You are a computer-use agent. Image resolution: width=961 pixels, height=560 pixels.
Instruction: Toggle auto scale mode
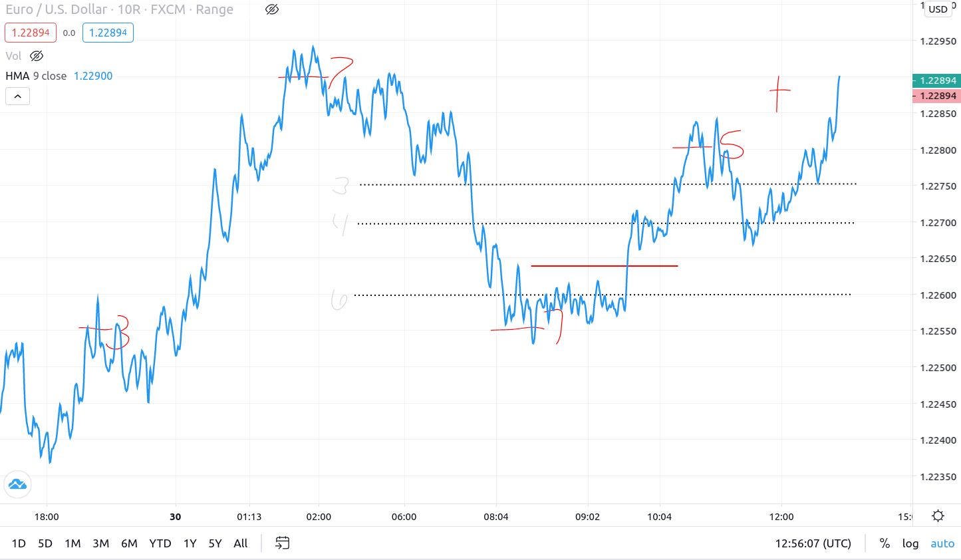point(942,543)
